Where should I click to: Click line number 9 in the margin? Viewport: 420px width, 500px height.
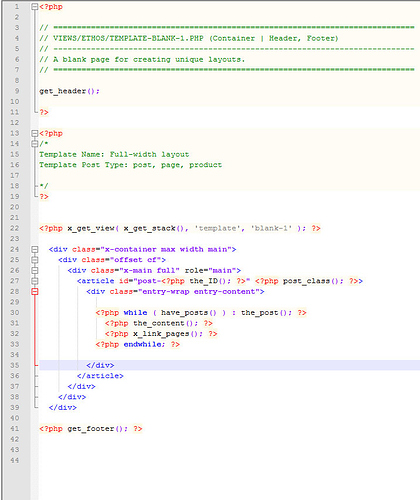tap(17, 91)
